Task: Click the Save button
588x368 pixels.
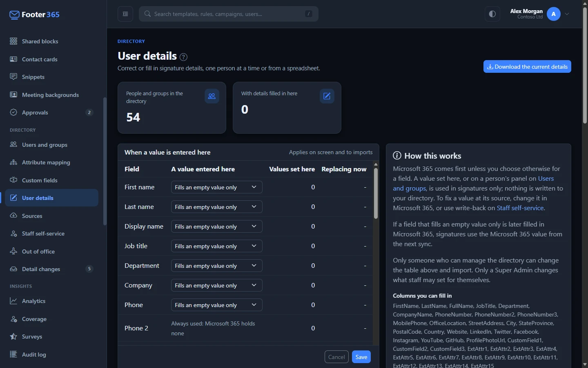Action: click(x=361, y=357)
